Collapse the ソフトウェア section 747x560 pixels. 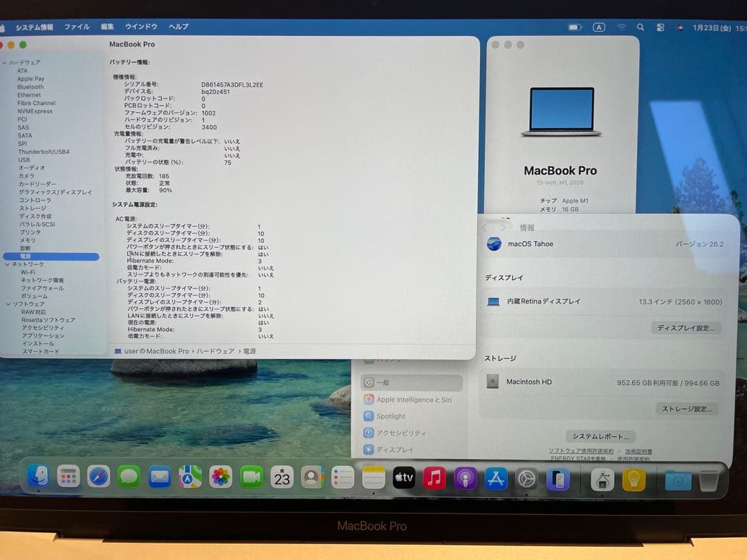click(8, 304)
